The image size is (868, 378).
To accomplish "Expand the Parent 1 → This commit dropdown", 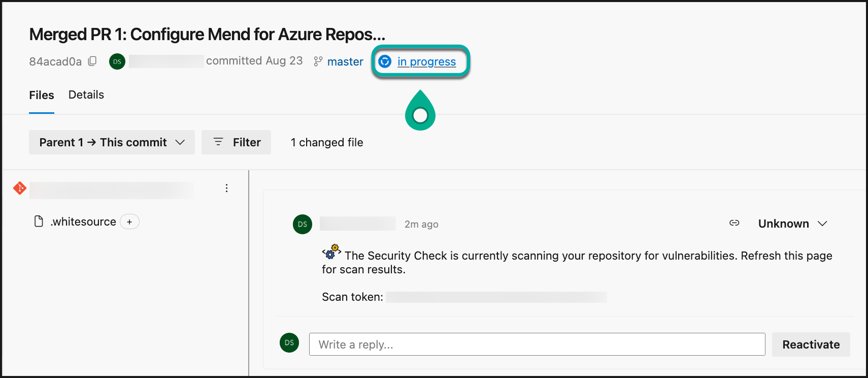I will 112,142.
